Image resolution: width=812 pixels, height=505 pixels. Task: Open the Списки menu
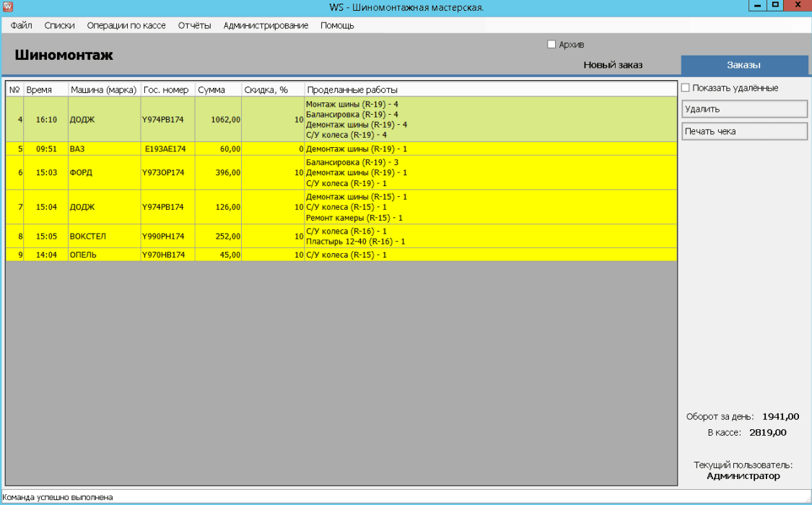[59, 25]
